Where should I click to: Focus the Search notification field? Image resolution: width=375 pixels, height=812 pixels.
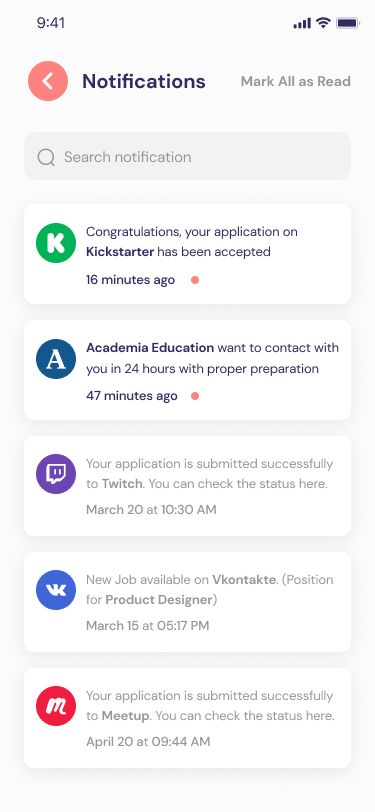click(188, 156)
